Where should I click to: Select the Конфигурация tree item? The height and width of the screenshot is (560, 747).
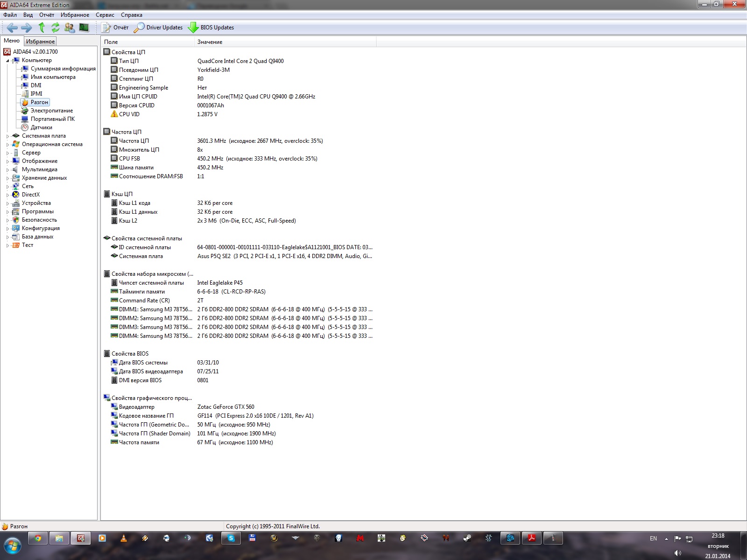(x=41, y=228)
